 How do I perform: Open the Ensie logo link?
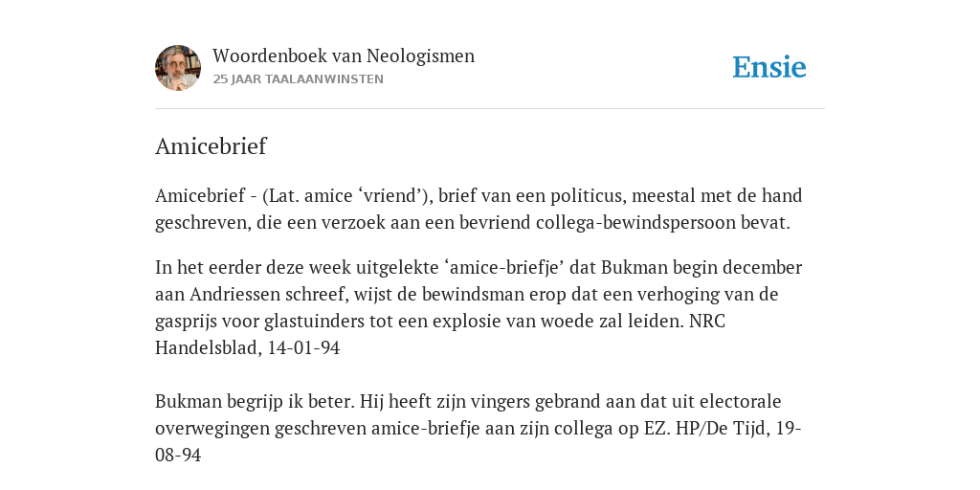pyautogui.click(x=769, y=67)
